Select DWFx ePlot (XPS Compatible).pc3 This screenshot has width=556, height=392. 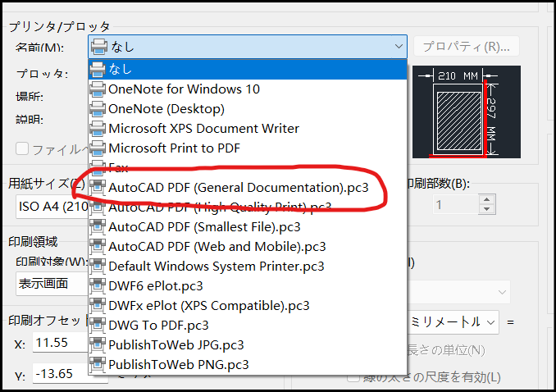click(x=248, y=306)
